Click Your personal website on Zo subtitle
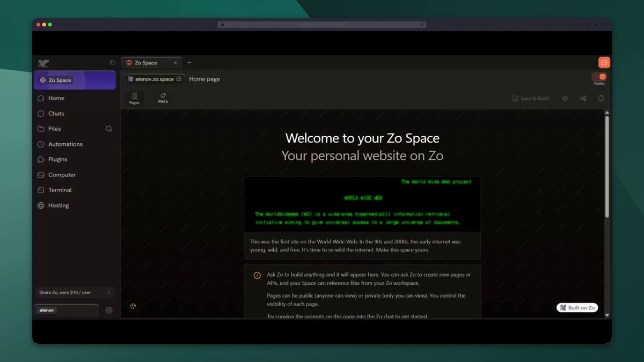This screenshot has width=644, height=362. (362, 156)
